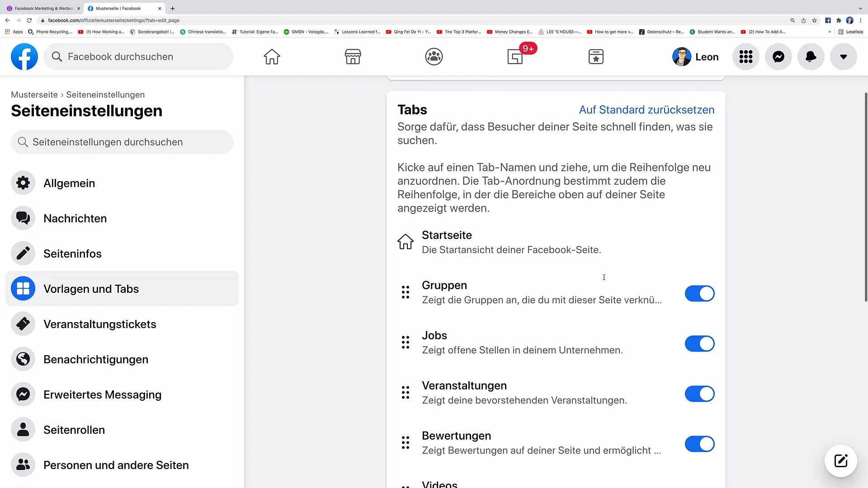The height and width of the screenshot is (488, 868).
Task: Click the Nachrichten chat bubble icon
Action: (23, 218)
